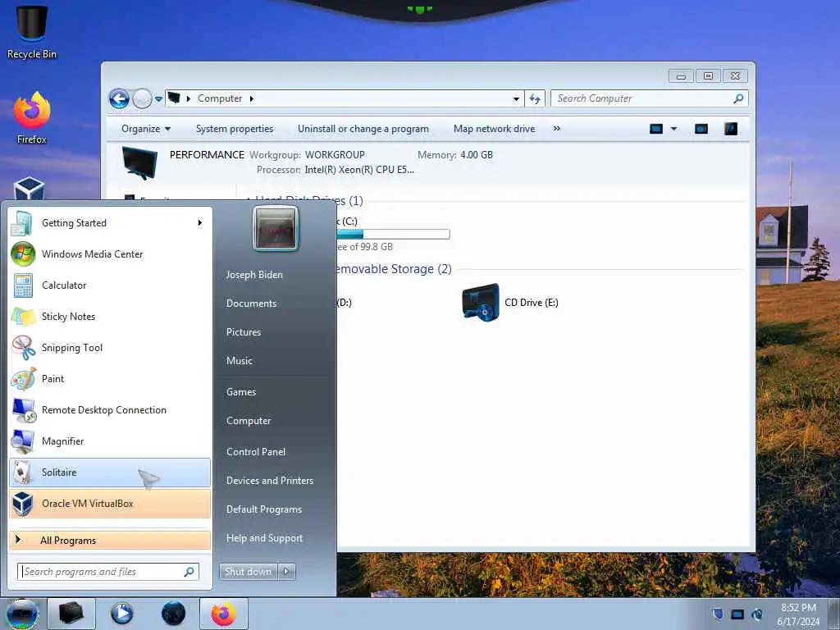Screen dimensions: 840x630
Task: Show more toolbar commands chevron
Action: point(557,129)
